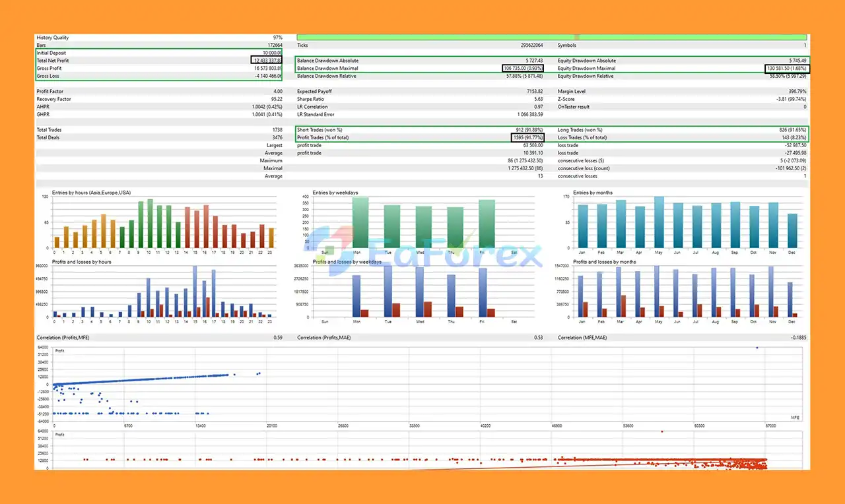The height and width of the screenshot is (504, 845).
Task: Click the boxed Profit Trades count value
Action: tap(527, 137)
